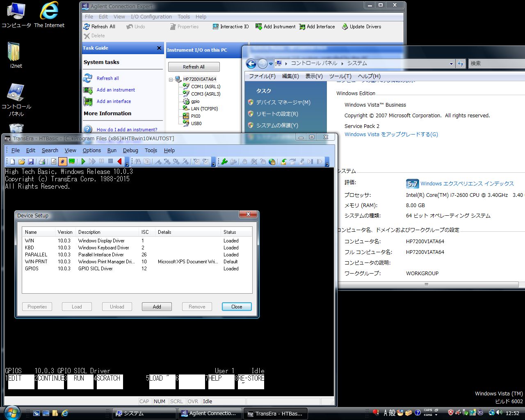The height and width of the screenshot is (420, 525).
Task: Click Refresh All in Agilent toolbar
Action: click(99, 27)
